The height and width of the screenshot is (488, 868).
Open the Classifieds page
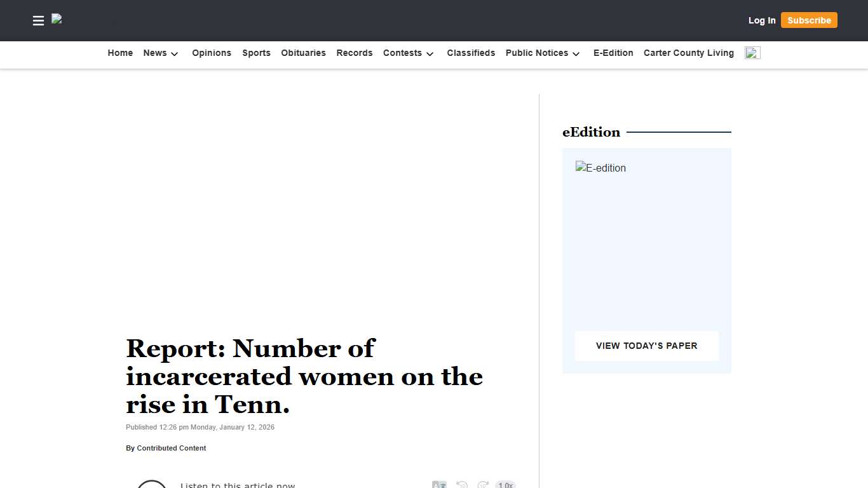click(471, 53)
